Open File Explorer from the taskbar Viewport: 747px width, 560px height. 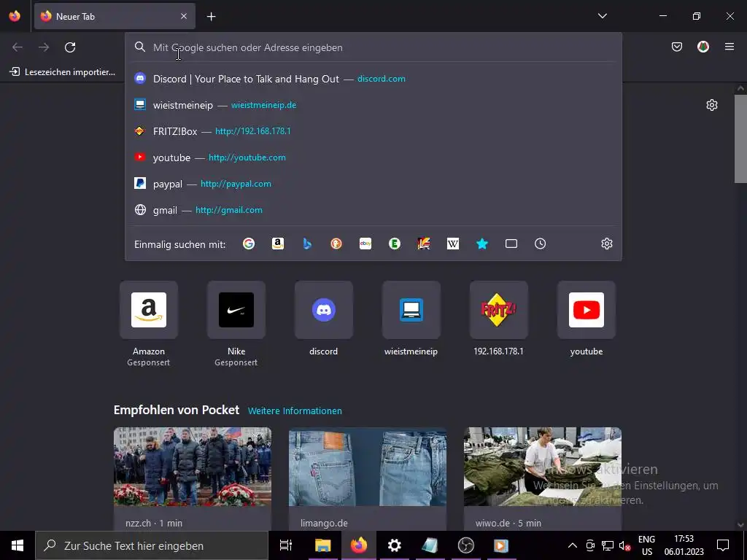pos(323,545)
